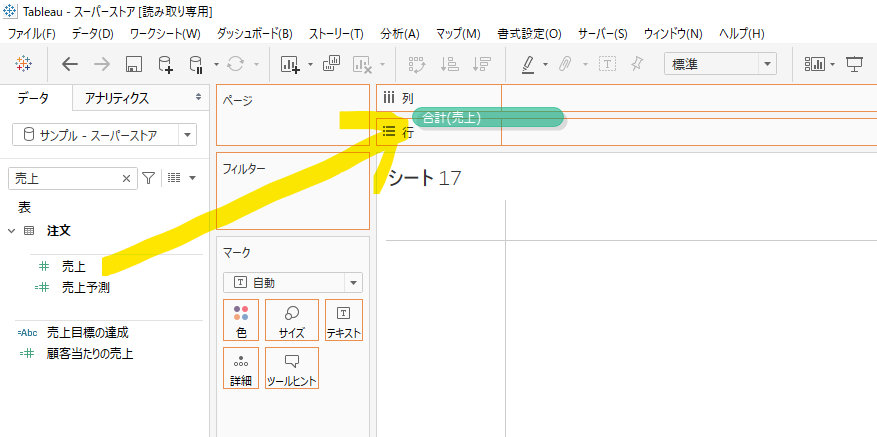
Task: Click the filter funnel icon in Data pane
Action: 148,178
